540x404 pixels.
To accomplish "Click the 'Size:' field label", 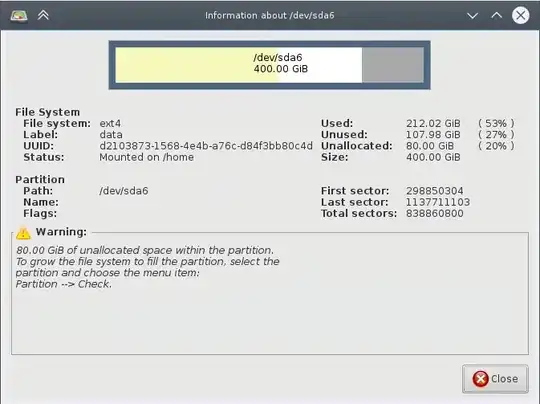I will click(x=334, y=157).
